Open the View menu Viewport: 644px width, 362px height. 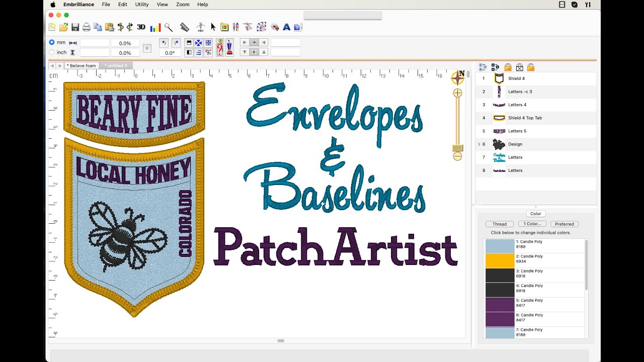click(x=163, y=5)
